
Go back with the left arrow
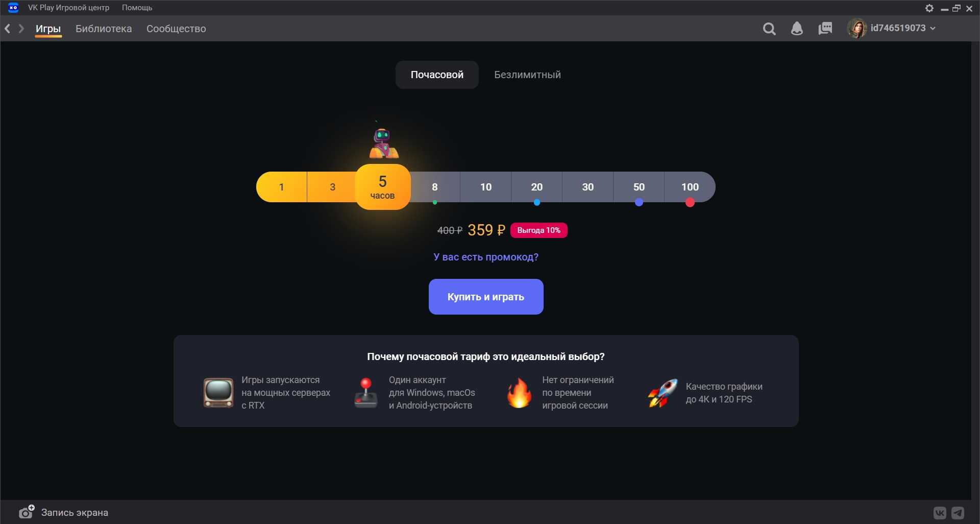(x=8, y=29)
